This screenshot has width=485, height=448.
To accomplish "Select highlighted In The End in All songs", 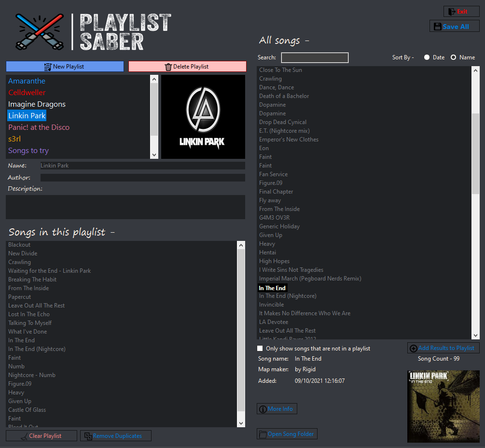I will (x=272, y=288).
